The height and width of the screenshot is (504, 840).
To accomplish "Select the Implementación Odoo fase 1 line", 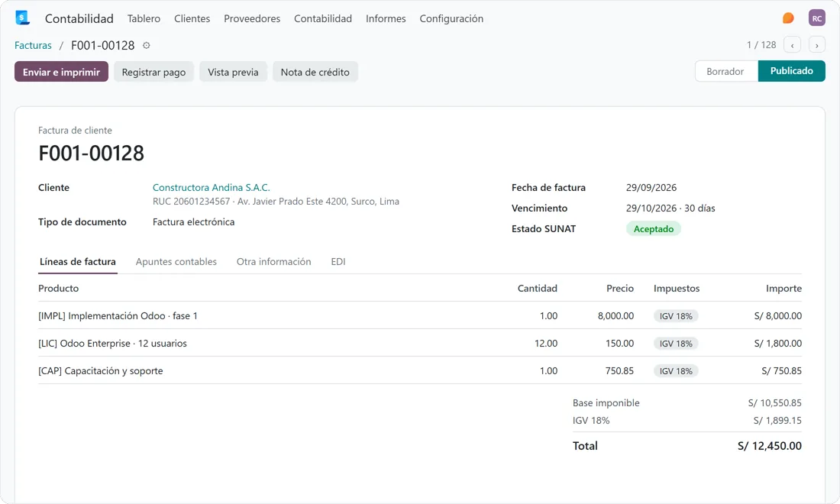I will [x=420, y=315].
